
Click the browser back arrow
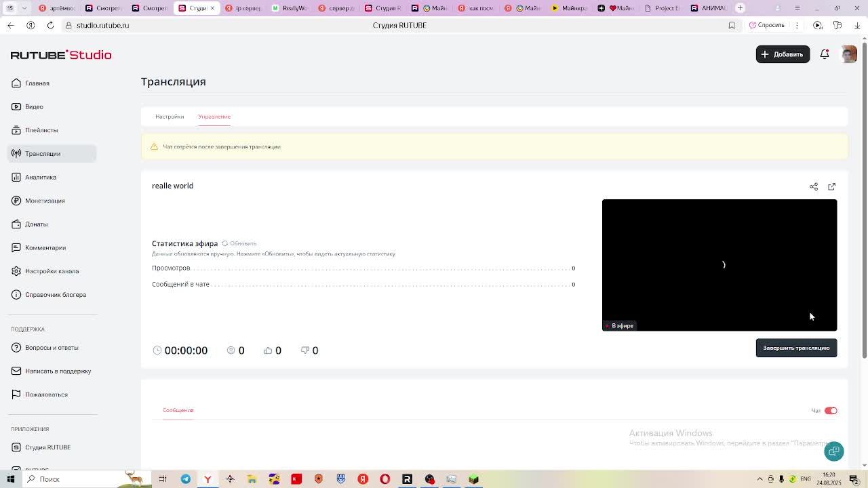[x=11, y=25]
